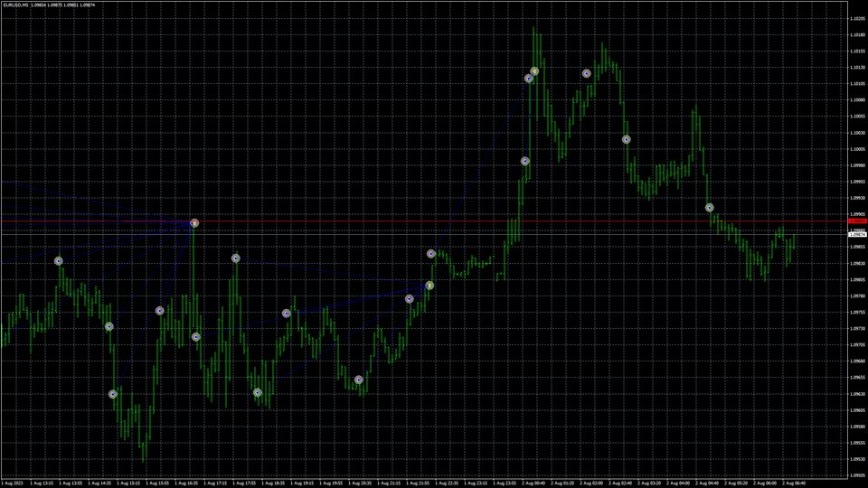The height and width of the screenshot is (488, 868).
Task: Select the trade marker near 1.09755 at 1 Aug 15:55
Action: point(159,311)
